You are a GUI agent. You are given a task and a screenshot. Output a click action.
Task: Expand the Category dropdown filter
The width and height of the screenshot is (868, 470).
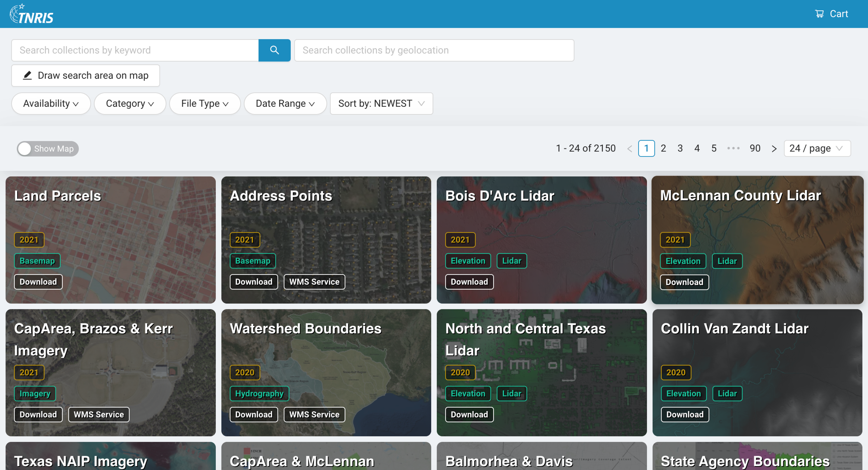pos(130,104)
